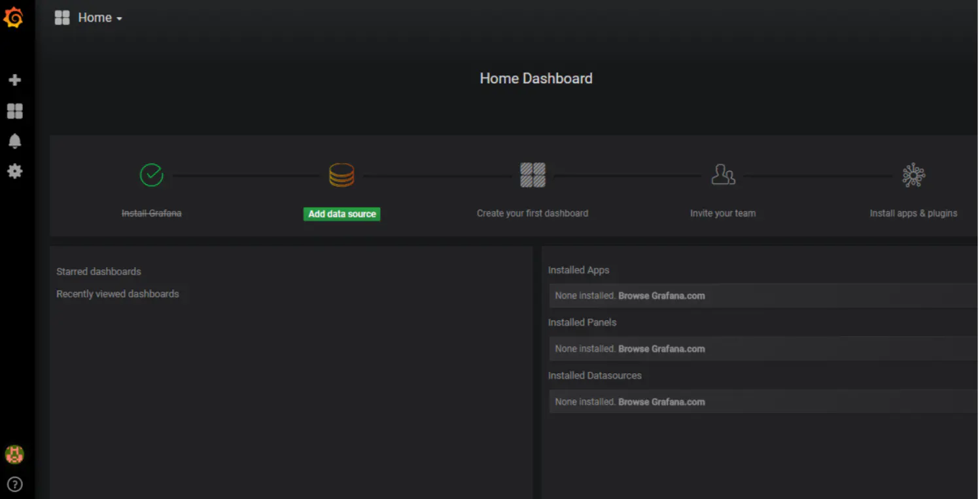Click the Invite your team link
The width and height of the screenshot is (980, 499).
click(x=723, y=213)
